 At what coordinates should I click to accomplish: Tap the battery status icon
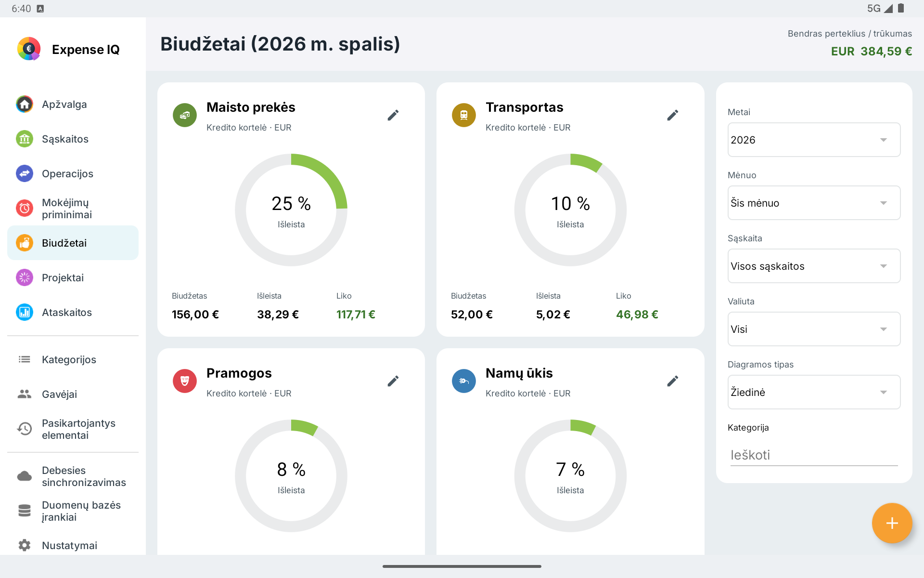click(x=901, y=8)
